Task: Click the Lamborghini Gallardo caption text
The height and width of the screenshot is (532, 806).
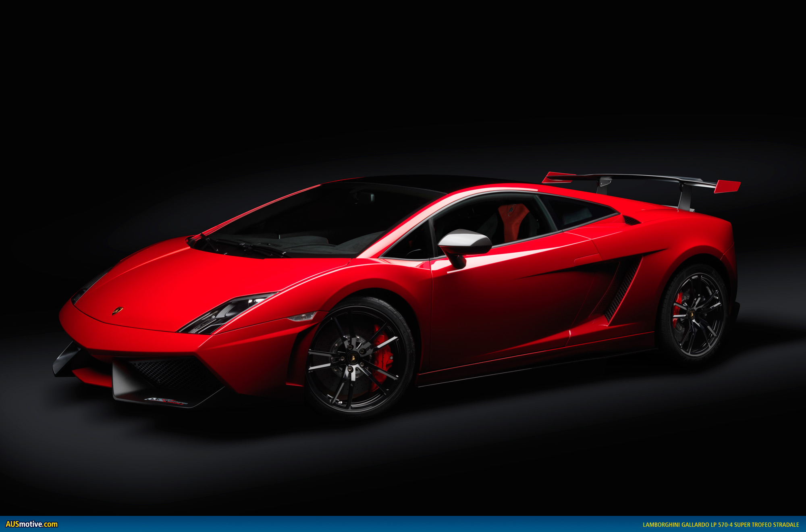Action: tap(721, 524)
